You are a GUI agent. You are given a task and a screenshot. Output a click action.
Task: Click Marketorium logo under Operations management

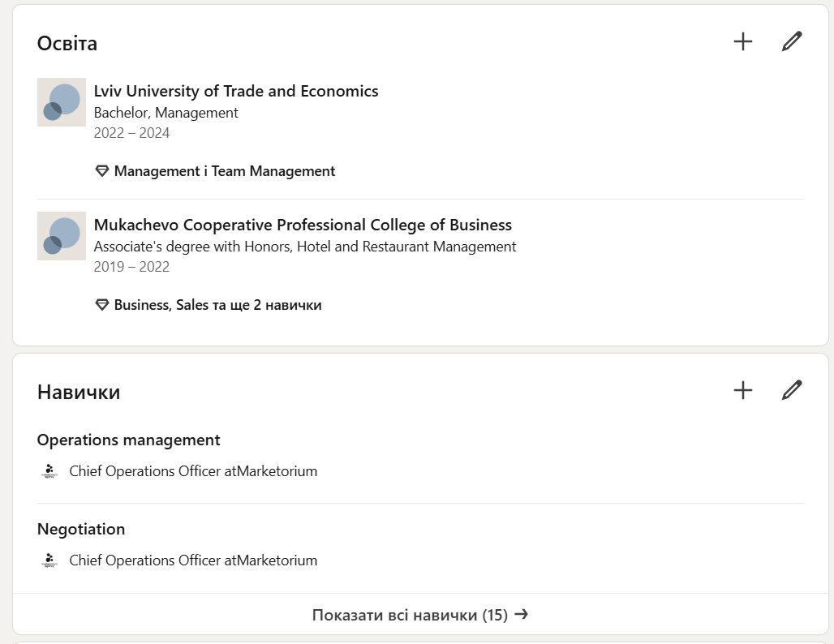(49, 471)
